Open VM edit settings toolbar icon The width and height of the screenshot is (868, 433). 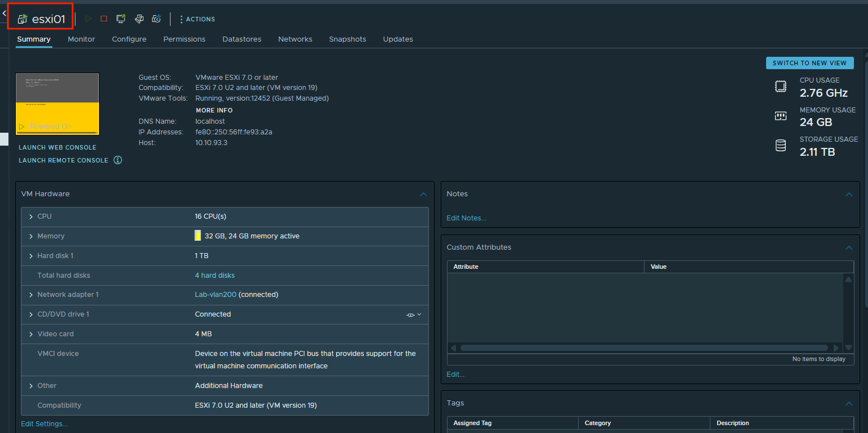[139, 19]
